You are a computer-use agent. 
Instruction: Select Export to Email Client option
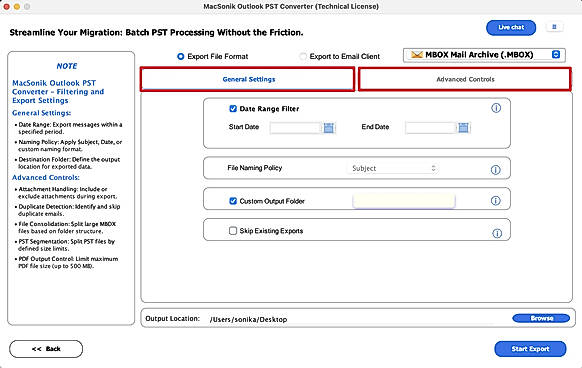[x=303, y=56]
